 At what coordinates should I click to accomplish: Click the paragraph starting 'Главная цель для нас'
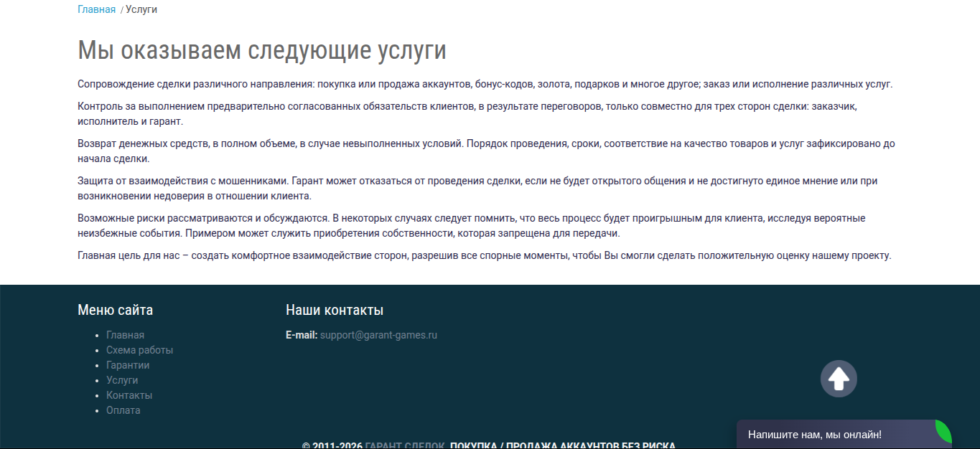point(484,255)
